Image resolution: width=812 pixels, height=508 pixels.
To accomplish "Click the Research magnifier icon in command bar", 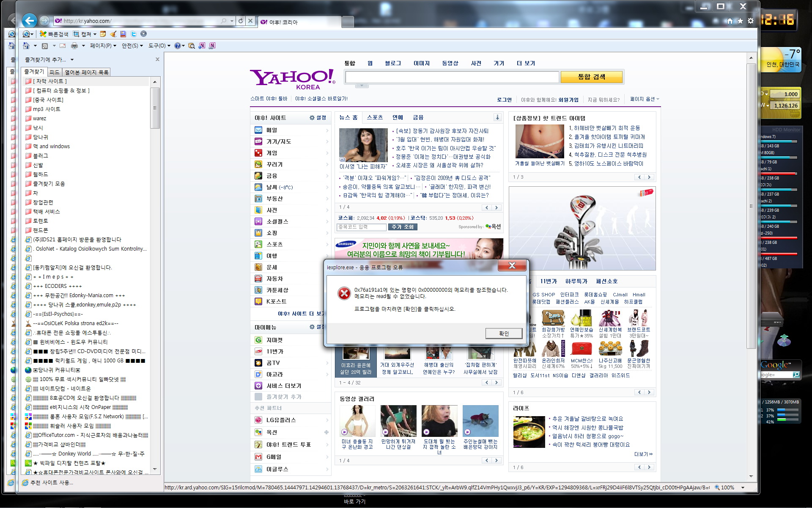I will pyautogui.click(x=192, y=46).
